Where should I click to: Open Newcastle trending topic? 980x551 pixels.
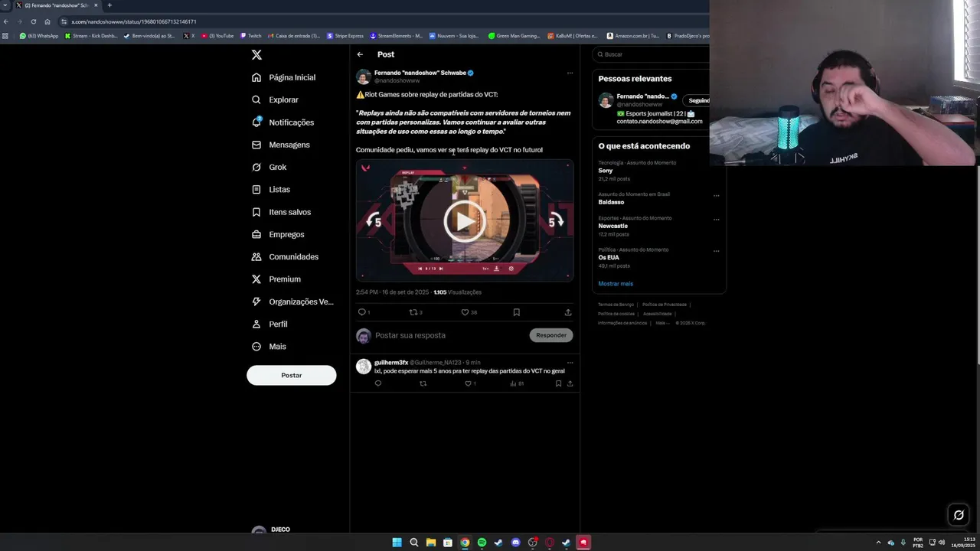613,226
